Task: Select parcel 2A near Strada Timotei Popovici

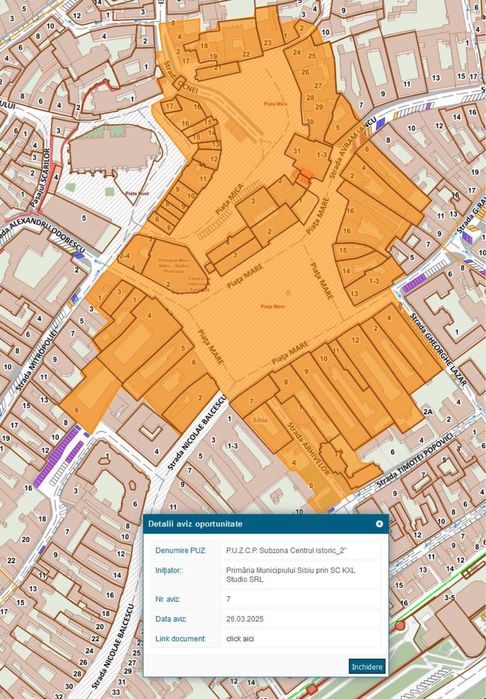Action: point(428,411)
